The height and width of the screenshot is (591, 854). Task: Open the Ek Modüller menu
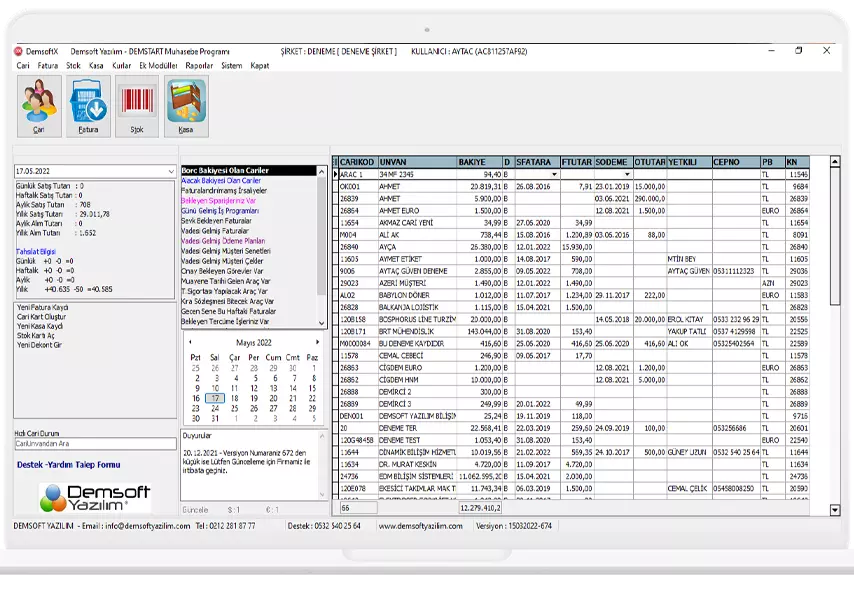[158, 65]
